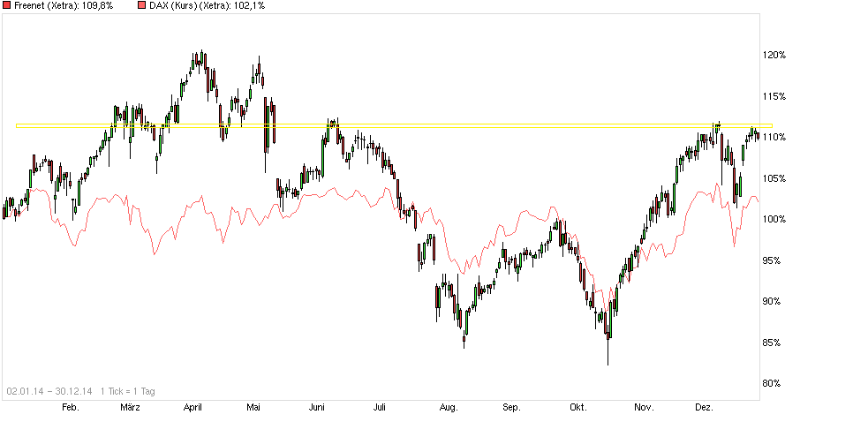
Task: Click the 'Nov.' month label
Action: coord(644,408)
